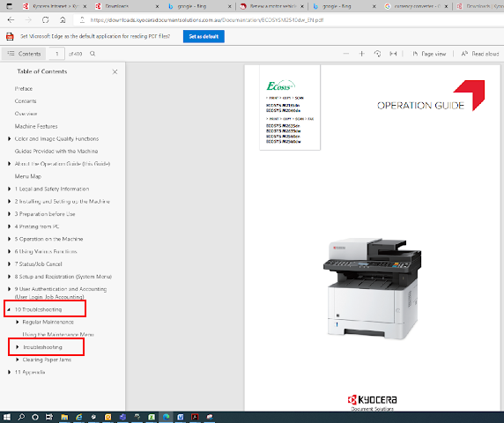Open the Overview entry
The image size is (504, 423).
[x=26, y=114]
